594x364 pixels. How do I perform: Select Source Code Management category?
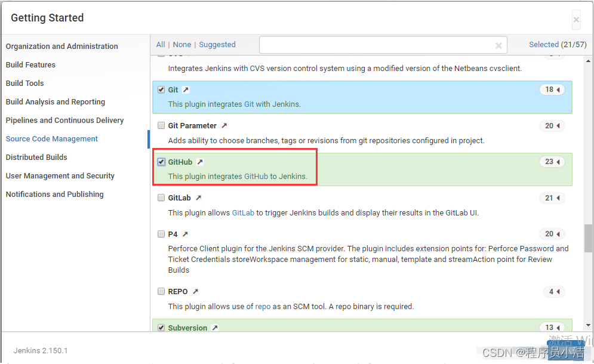click(x=52, y=139)
